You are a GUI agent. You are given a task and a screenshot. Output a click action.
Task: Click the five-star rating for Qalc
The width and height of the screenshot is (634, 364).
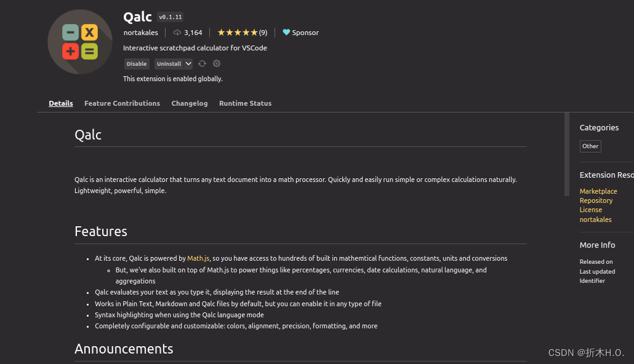(x=238, y=33)
